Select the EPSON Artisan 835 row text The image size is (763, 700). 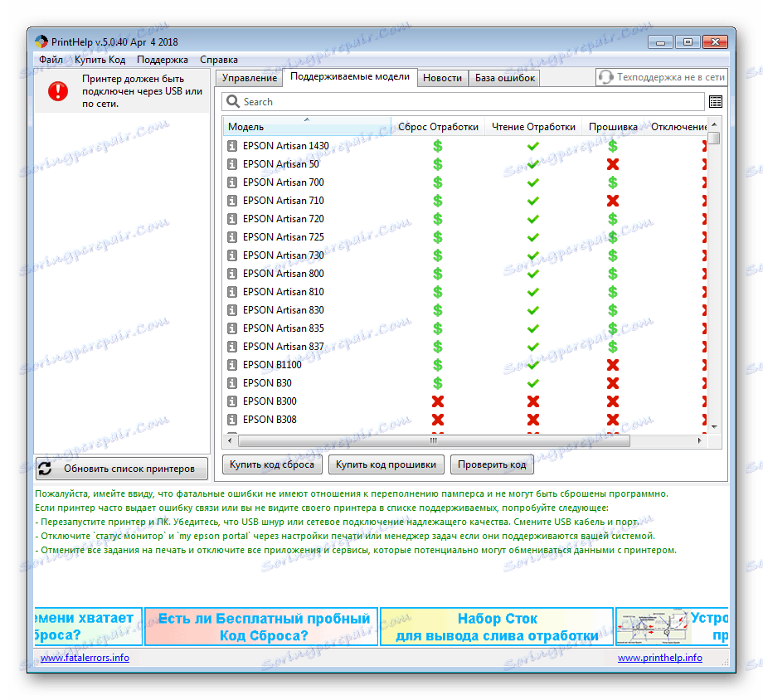coord(283,328)
